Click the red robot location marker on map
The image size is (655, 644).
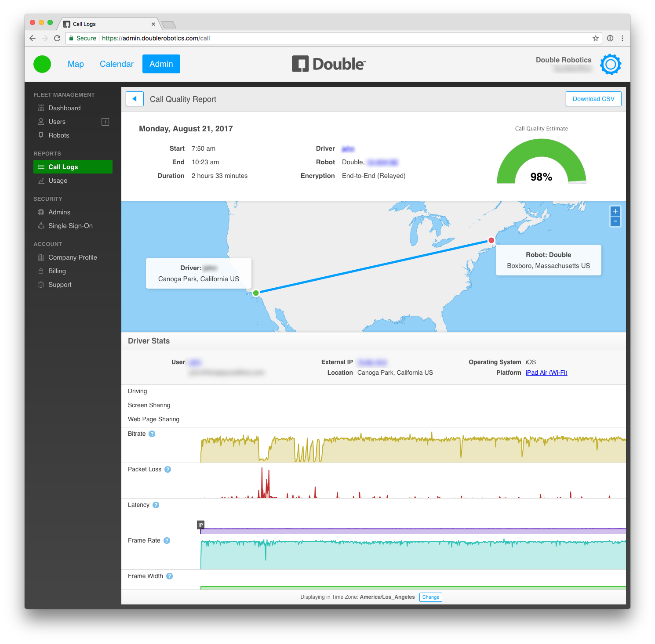[x=491, y=240]
